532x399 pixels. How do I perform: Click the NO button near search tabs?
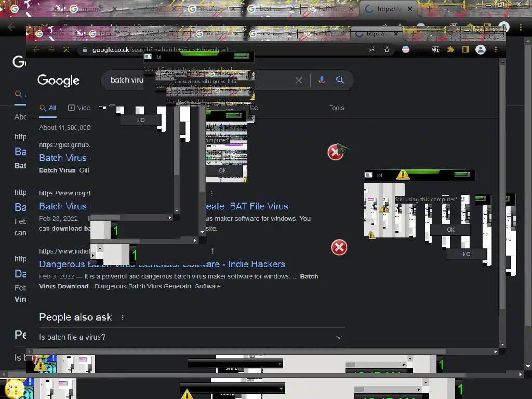point(141,120)
